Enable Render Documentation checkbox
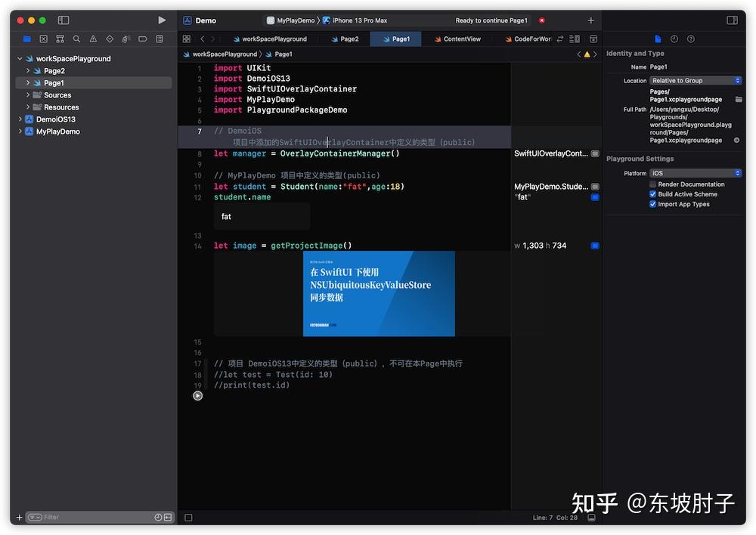756x535 pixels. 653,184
